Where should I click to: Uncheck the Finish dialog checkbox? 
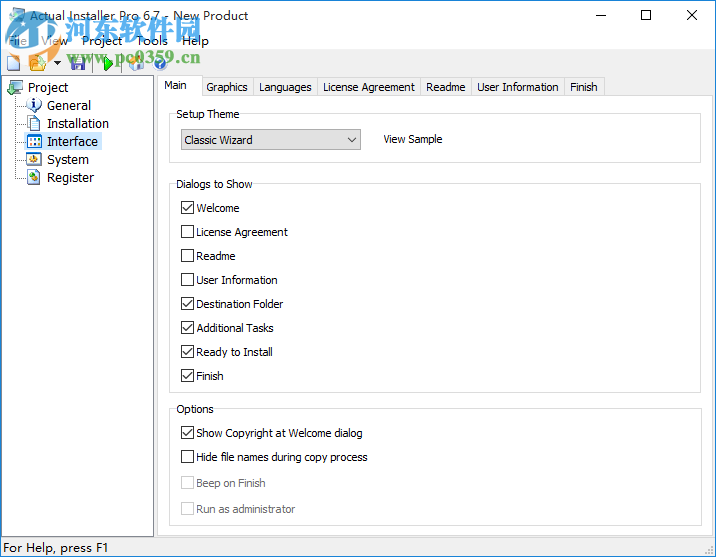[x=187, y=376]
